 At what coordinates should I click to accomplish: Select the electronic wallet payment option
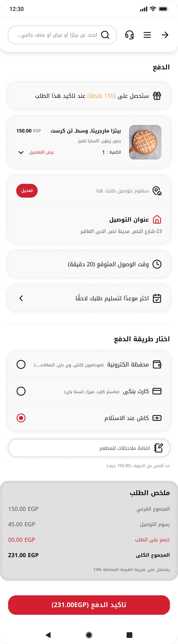(21, 364)
